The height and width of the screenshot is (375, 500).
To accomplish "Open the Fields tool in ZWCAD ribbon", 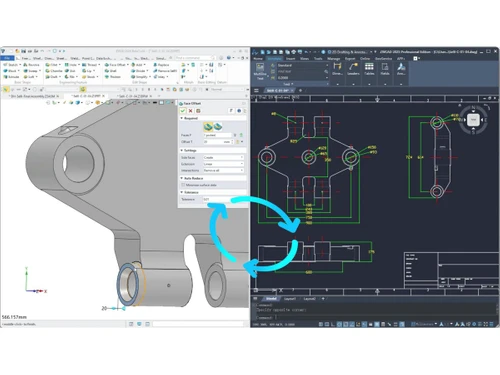I will point(385,69).
